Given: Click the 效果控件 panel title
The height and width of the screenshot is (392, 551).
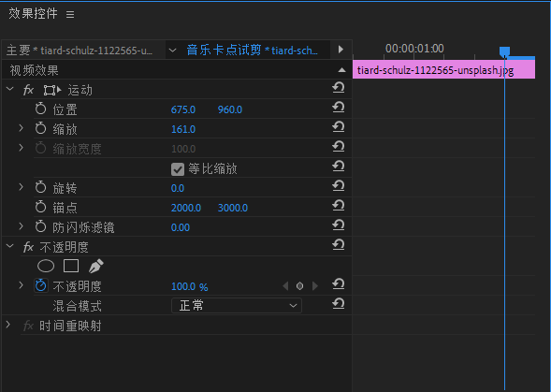Looking at the screenshot, I should (33, 14).
